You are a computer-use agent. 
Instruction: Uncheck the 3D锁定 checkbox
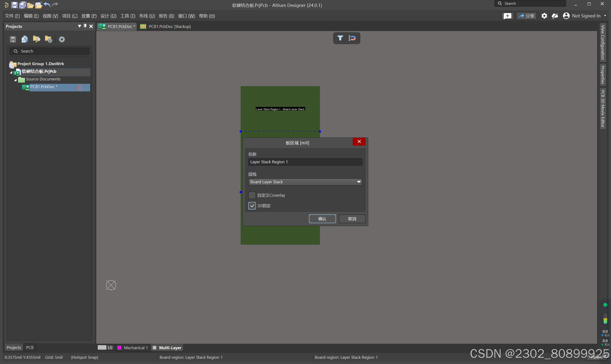[252, 206]
